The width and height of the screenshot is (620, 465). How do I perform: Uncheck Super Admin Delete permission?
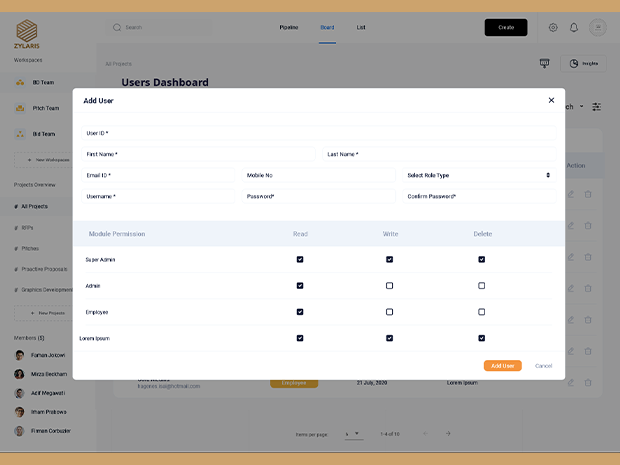[482, 259]
